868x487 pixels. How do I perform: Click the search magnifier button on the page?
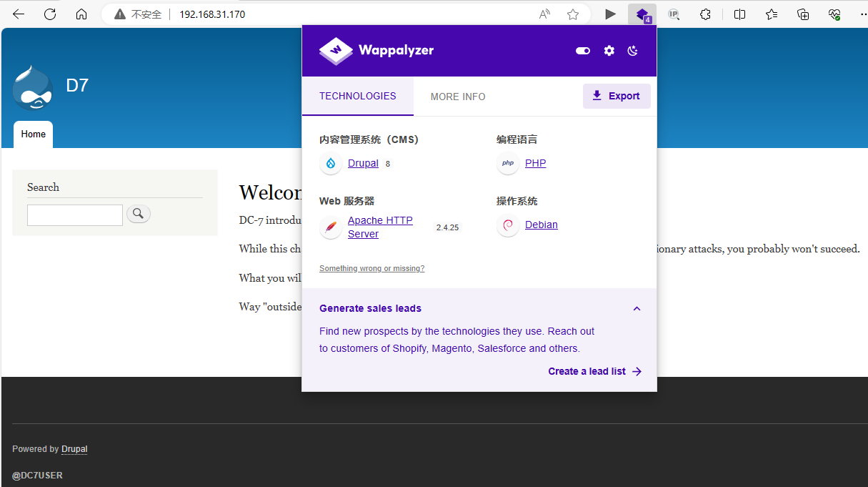tap(139, 213)
